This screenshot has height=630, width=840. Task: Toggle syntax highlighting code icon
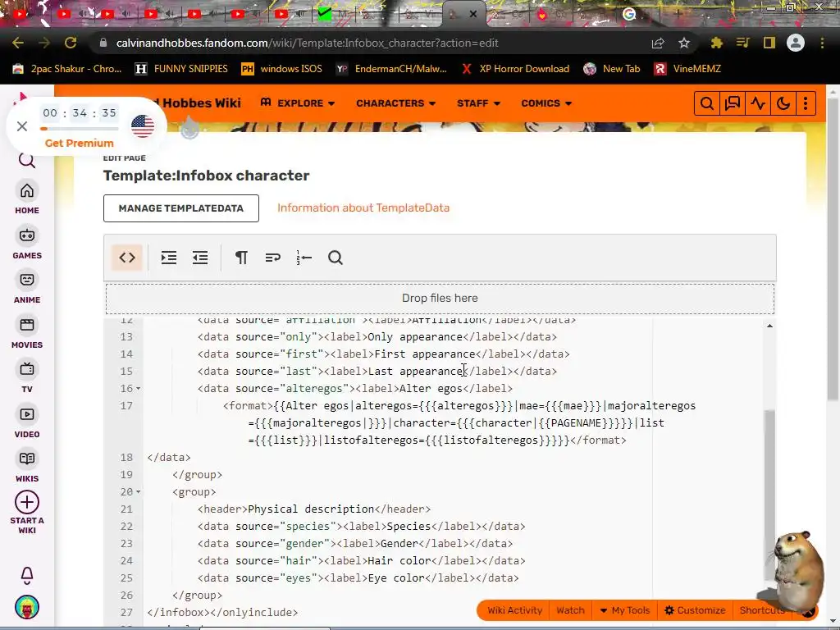point(127,258)
